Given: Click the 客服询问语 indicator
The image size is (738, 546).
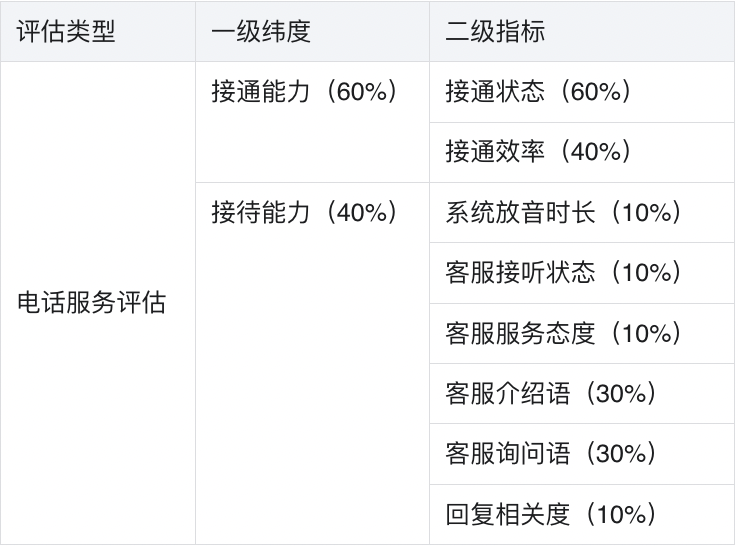Looking at the screenshot, I should pos(508,454).
